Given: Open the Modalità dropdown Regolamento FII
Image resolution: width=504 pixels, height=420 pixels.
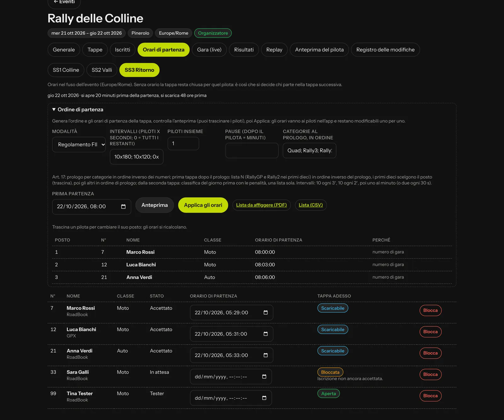Looking at the screenshot, I should [79, 145].
